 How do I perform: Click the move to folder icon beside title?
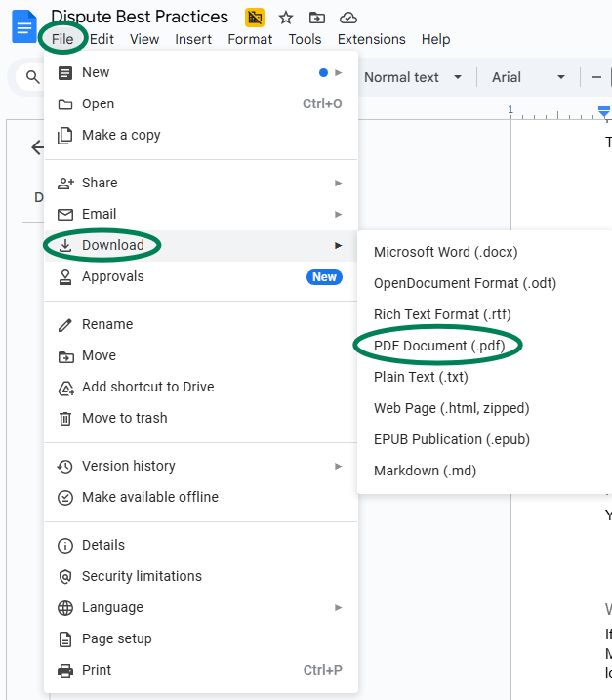click(316, 18)
